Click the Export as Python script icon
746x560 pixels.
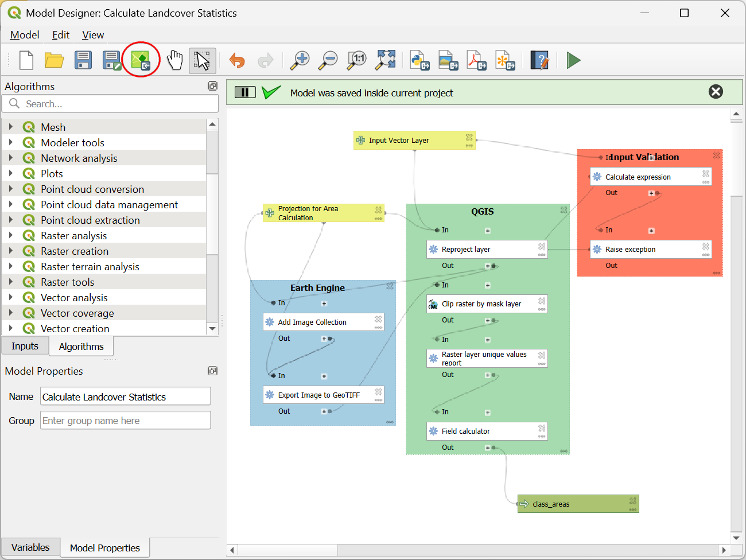point(420,60)
